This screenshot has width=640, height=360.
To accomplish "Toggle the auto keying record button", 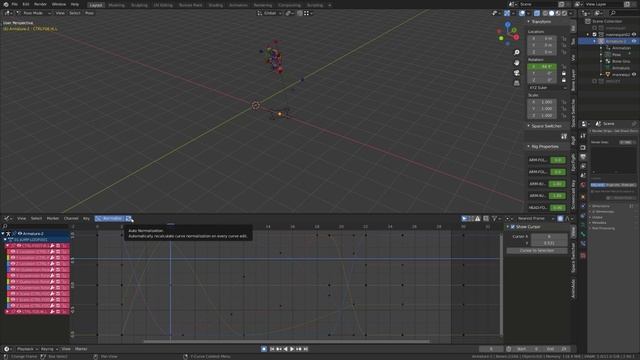I will pyautogui.click(x=264, y=349).
